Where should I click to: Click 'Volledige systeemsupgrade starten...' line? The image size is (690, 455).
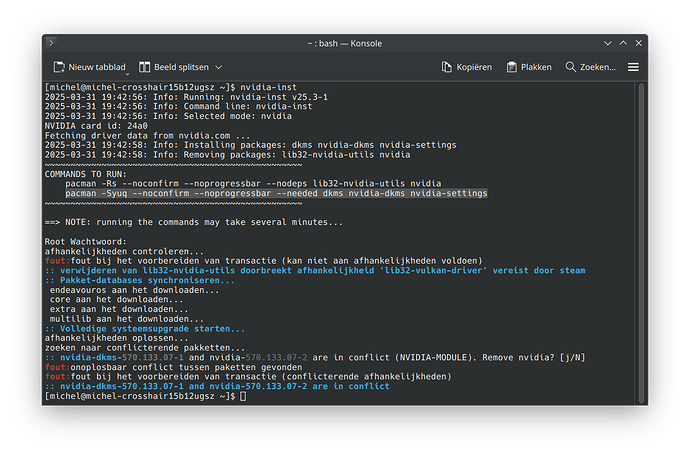145,329
